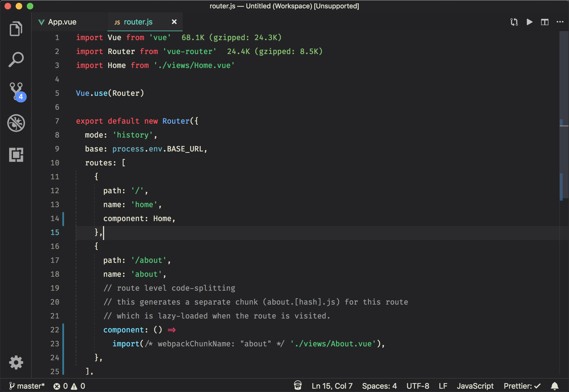Close the router.js tab
The height and width of the screenshot is (392, 569).
174,22
